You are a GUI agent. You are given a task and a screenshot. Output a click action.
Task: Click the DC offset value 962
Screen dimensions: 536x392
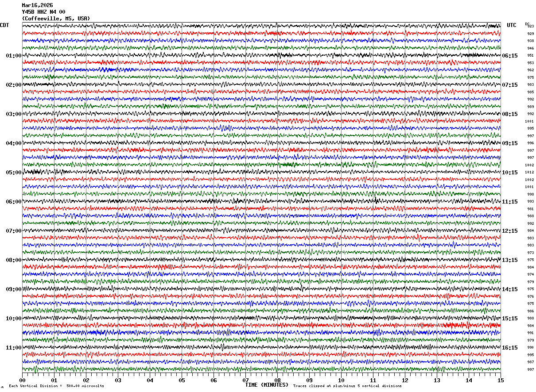coord(530,70)
